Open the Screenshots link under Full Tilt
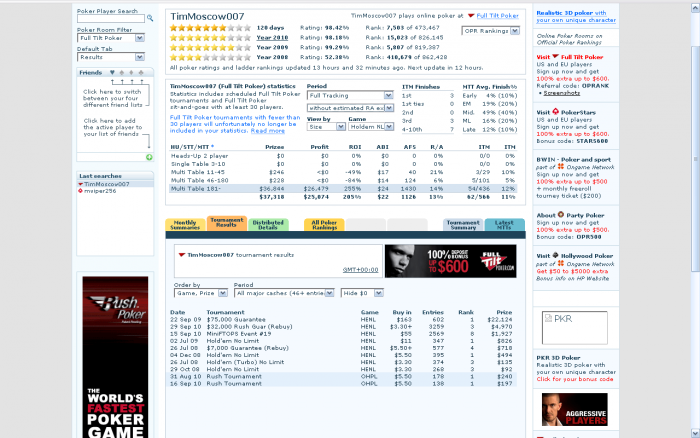 (x=562, y=93)
